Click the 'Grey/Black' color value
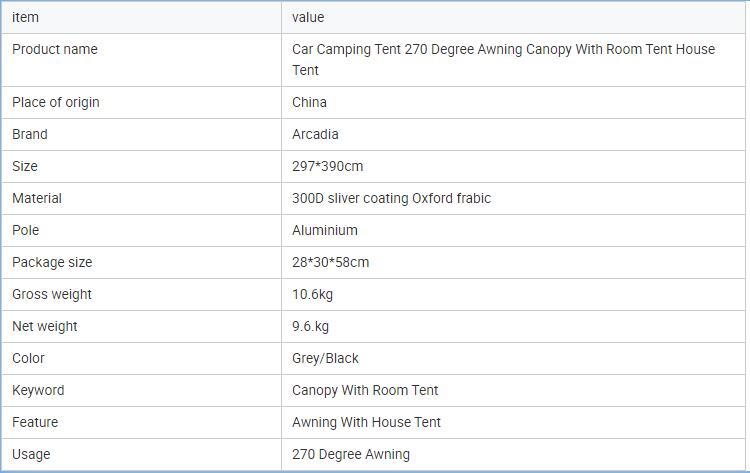The image size is (750, 473). coord(325,358)
